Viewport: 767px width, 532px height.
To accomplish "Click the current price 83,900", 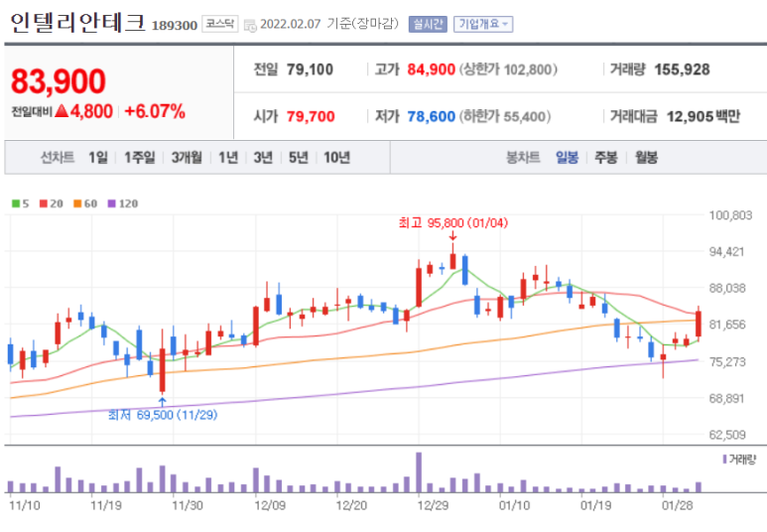I will (x=59, y=81).
